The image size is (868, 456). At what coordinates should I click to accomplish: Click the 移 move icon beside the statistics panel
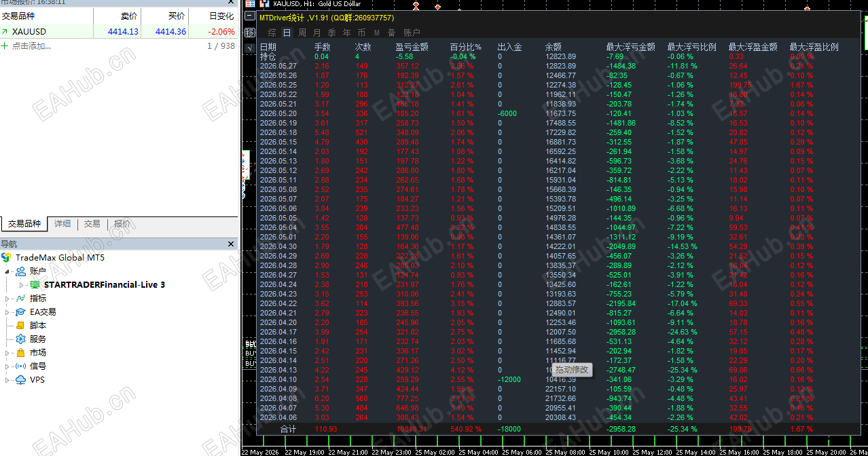pyautogui.click(x=249, y=33)
